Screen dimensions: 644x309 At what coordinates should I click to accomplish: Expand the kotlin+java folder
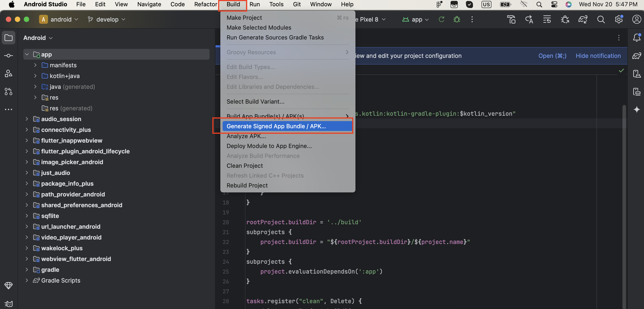(x=35, y=76)
